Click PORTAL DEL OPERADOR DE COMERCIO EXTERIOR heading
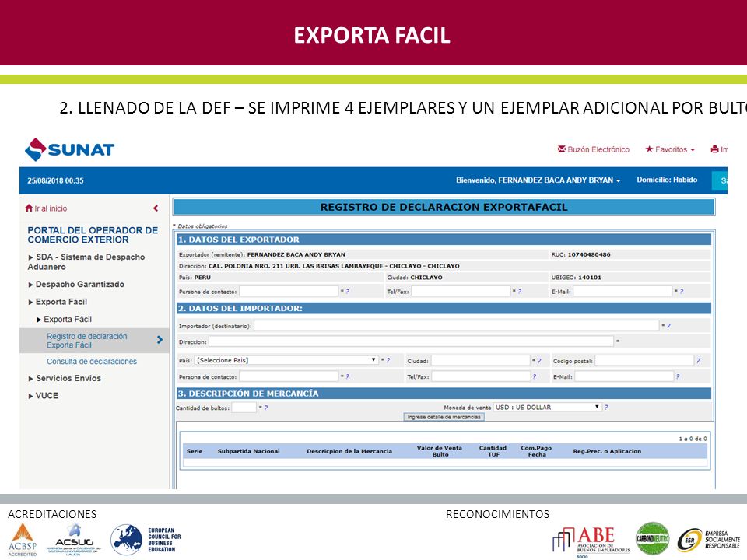The image size is (747, 560). (93, 235)
